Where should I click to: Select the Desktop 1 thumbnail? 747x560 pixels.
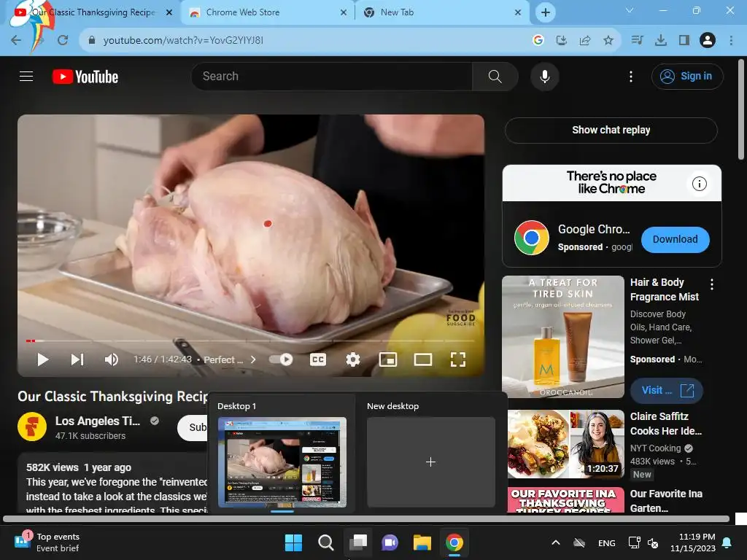(282, 462)
